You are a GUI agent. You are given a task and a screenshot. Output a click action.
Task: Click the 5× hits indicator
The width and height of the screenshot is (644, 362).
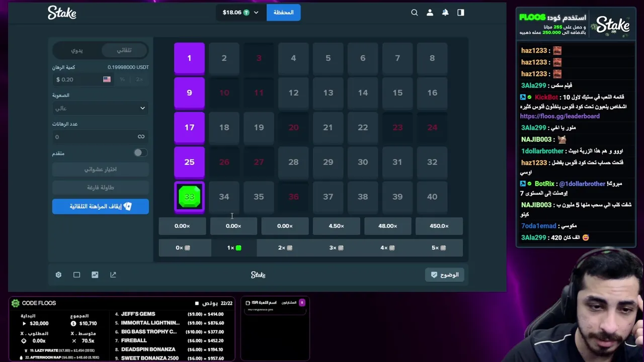438,248
